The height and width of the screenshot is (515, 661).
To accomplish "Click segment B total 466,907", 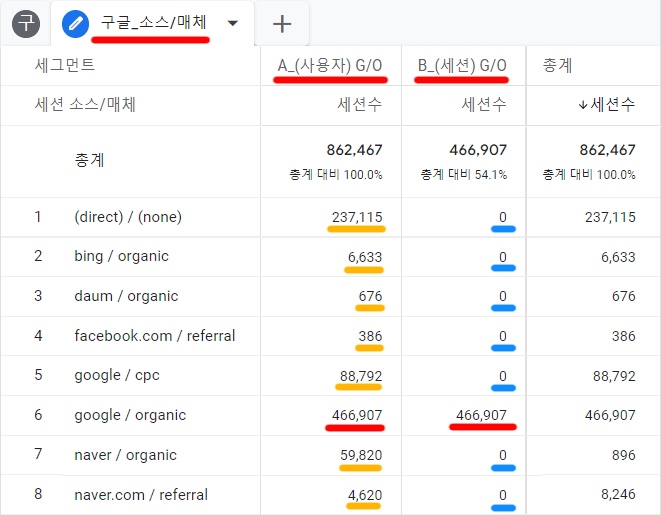I will tap(478, 150).
